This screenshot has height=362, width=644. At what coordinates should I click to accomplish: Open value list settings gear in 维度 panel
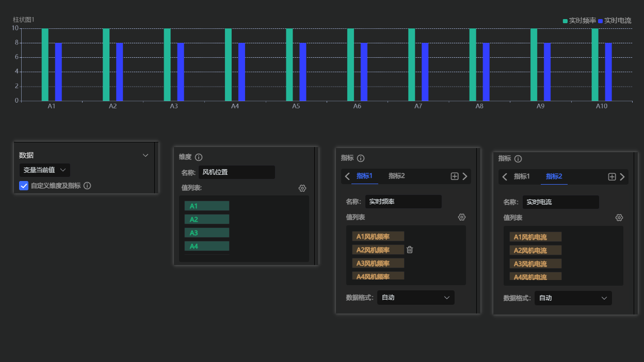coord(302,188)
